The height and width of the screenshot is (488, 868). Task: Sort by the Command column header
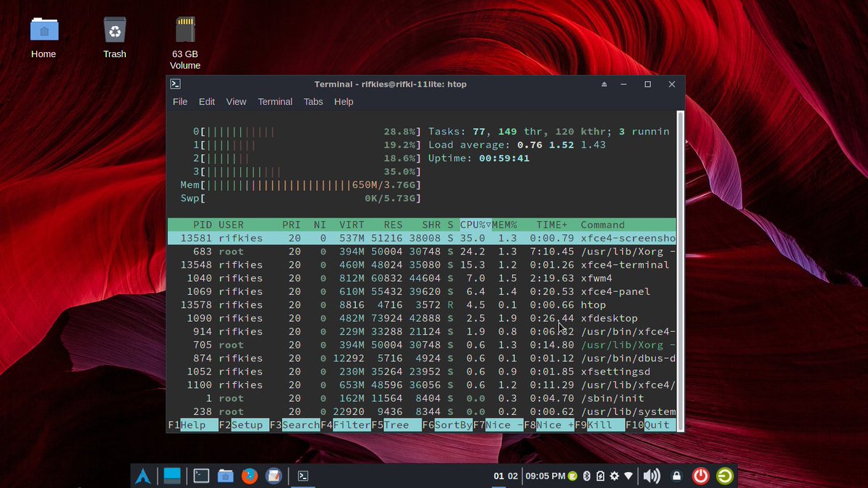click(603, 225)
